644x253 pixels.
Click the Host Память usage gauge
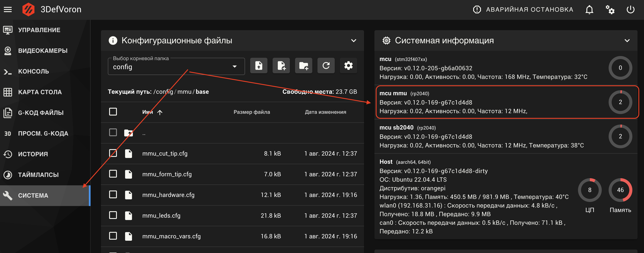[620, 190]
